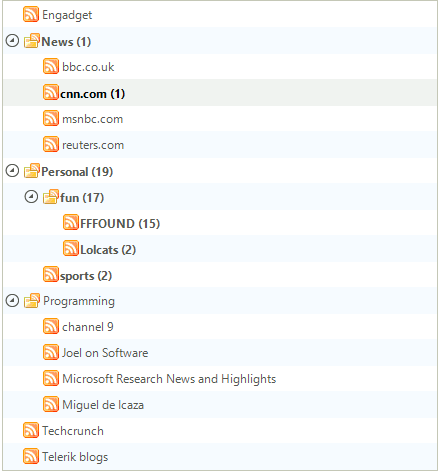Click the RSS icon beside sports
This screenshot has height=473, width=441.
click(51, 274)
